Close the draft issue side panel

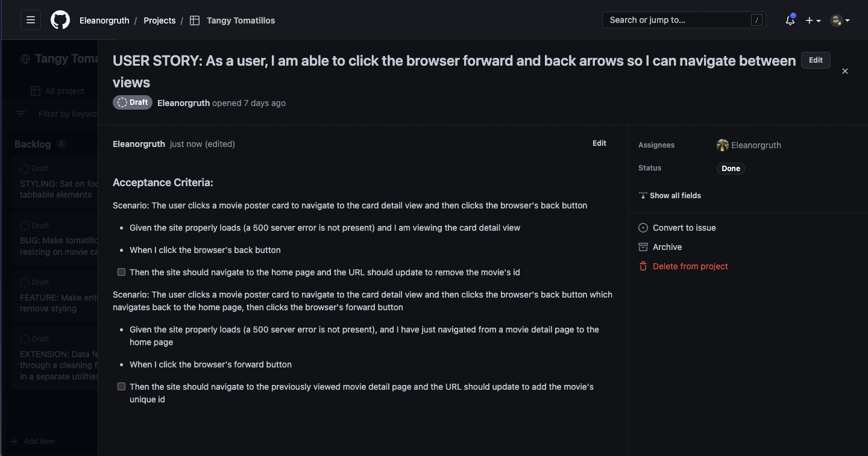(x=845, y=71)
